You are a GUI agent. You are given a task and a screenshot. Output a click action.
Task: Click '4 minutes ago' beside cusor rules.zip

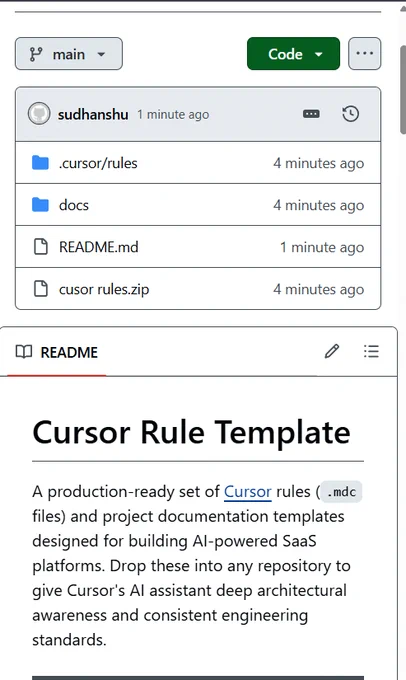pos(318,290)
